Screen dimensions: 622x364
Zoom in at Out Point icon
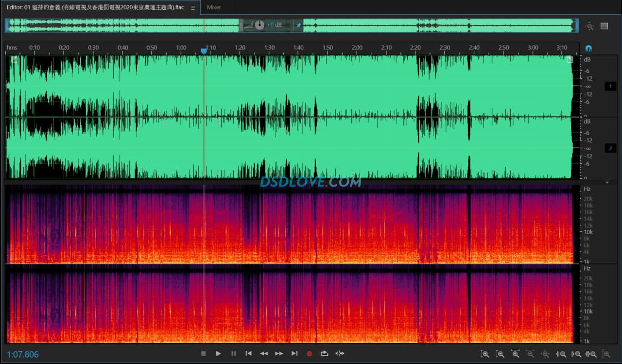point(576,354)
